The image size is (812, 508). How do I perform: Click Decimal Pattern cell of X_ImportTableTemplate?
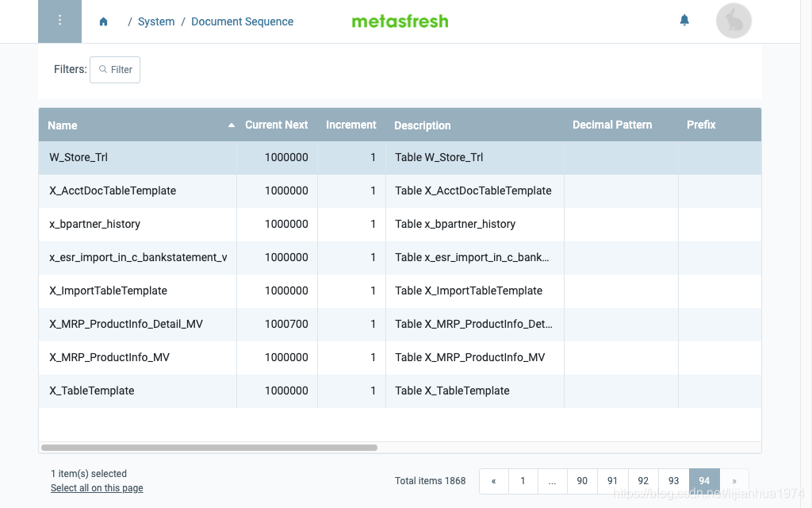pos(621,291)
